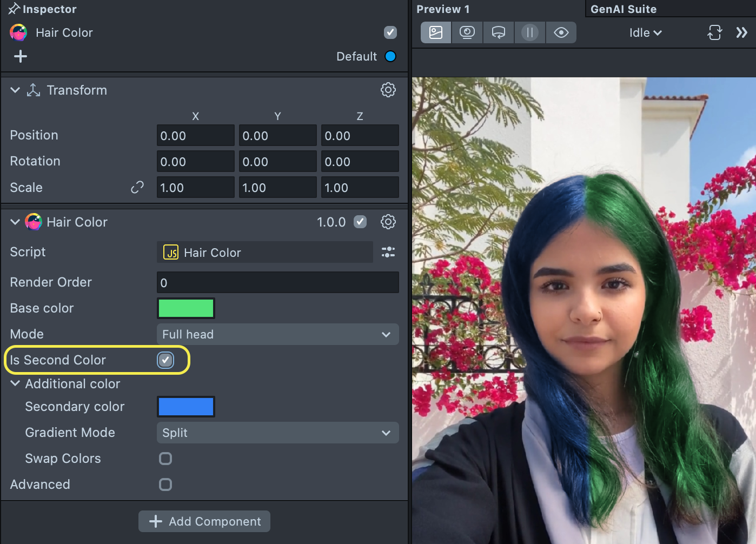Enable the Advanced checkbox
This screenshot has height=544, width=756.
(x=165, y=485)
